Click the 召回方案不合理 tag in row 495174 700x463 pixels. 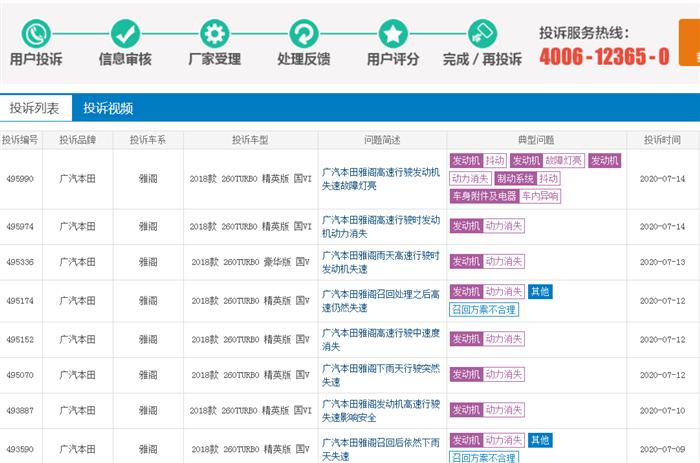click(x=484, y=309)
